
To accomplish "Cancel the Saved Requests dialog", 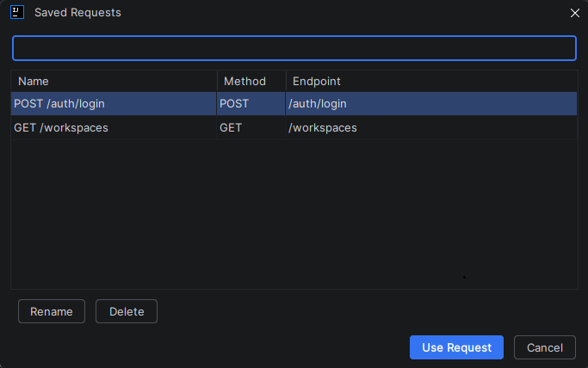I will (544, 347).
